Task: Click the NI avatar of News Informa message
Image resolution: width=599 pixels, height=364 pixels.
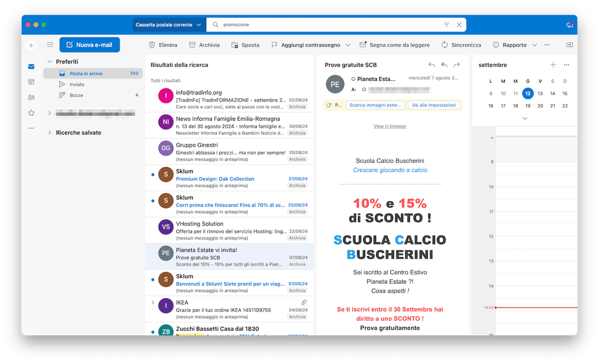Action: coord(166,122)
